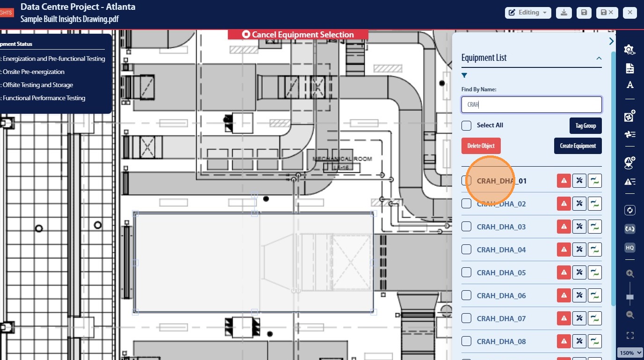644x360 pixels.
Task: Collapse the Equipment List section
Action: click(599, 58)
